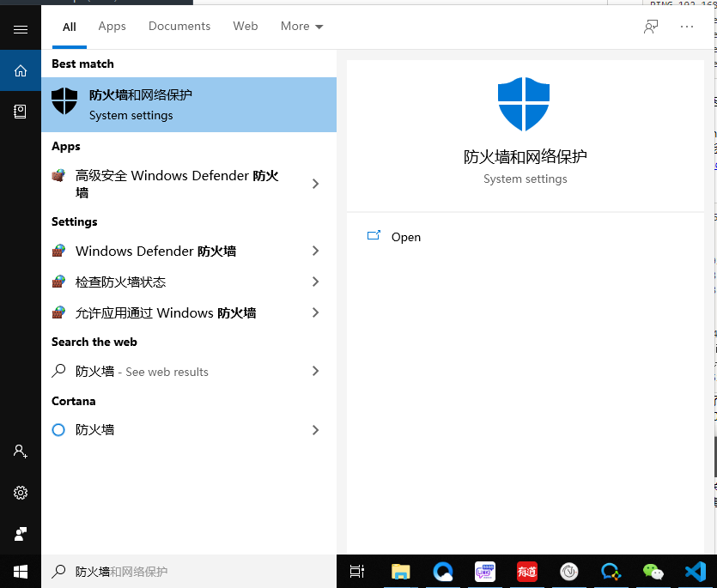Image resolution: width=717 pixels, height=588 pixels.
Task: Click the magnifier icon beside web results
Action: pyautogui.click(x=58, y=371)
